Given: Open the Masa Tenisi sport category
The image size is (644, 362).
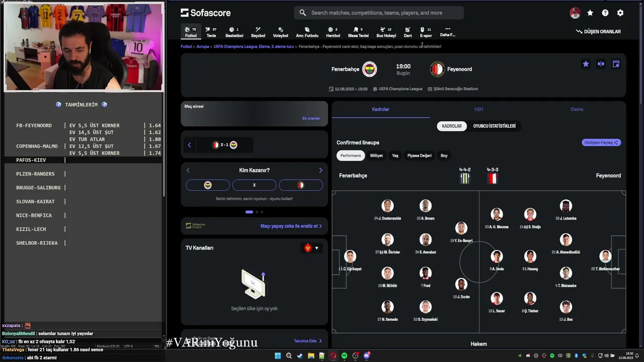Looking at the screenshot, I should 358,32.
